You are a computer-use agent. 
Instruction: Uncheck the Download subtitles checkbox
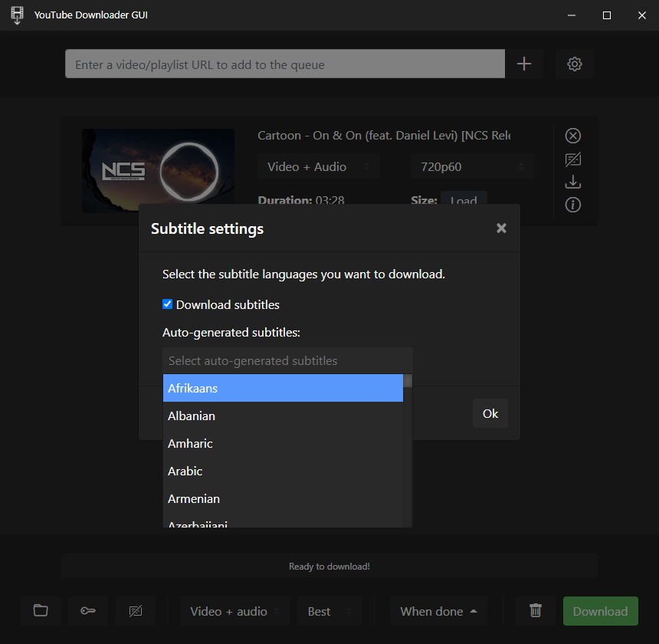(x=168, y=304)
